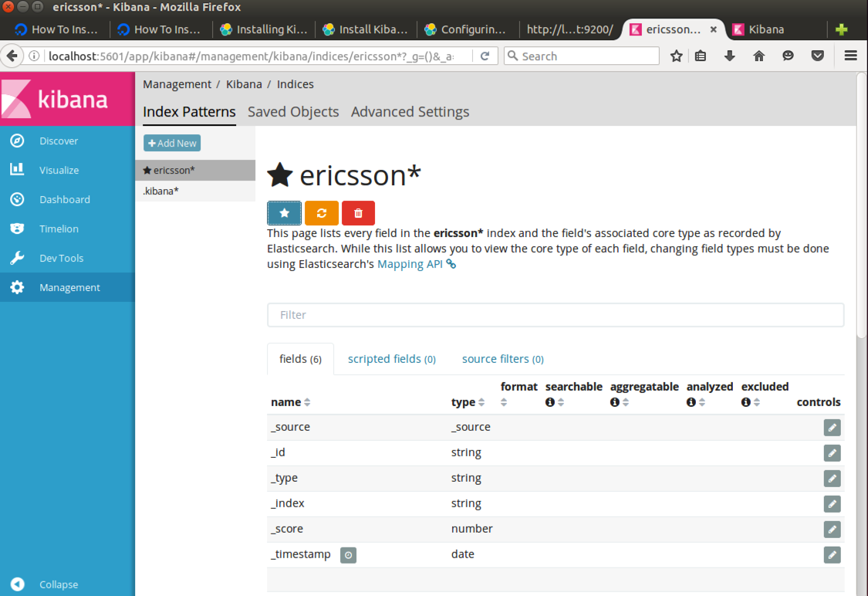
Task: Open the Firefox downloads arrow
Action: (730, 56)
